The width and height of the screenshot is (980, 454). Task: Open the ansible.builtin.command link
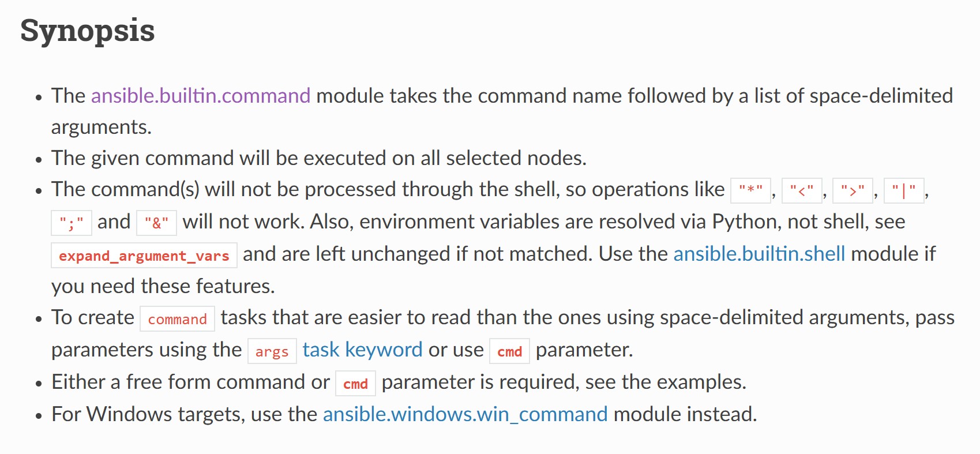pyautogui.click(x=200, y=96)
